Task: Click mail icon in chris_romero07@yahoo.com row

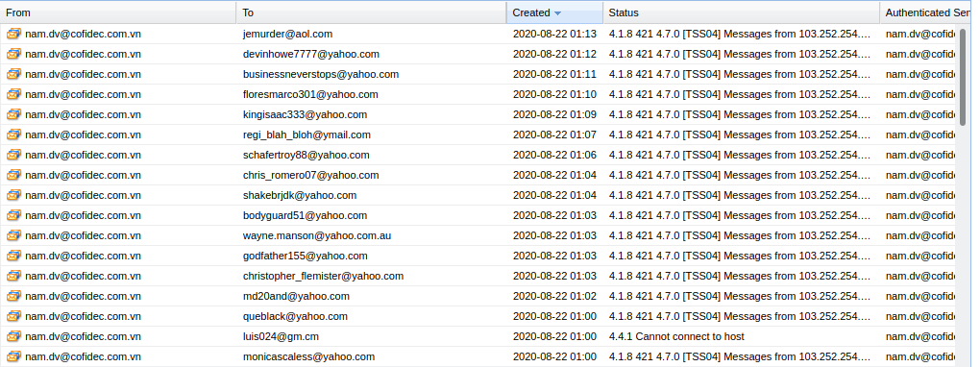Action: point(13,175)
